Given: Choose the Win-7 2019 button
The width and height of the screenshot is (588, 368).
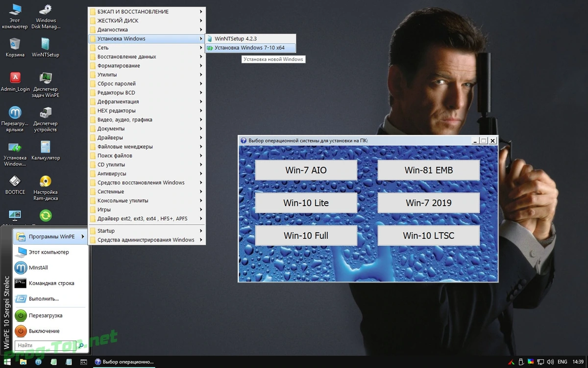Looking at the screenshot, I should 429,203.
